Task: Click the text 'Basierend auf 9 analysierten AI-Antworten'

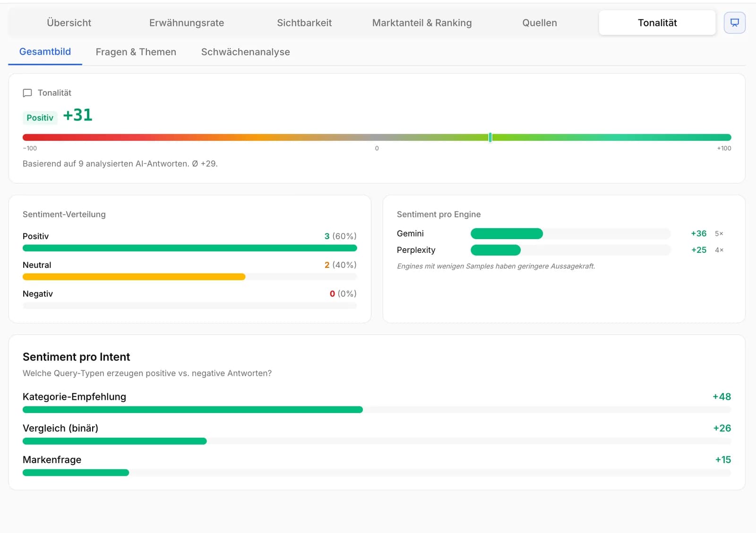Action: click(105, 164)
